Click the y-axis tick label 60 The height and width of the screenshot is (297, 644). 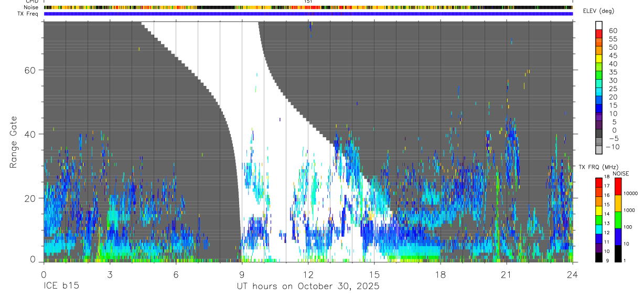coord(31,70)
